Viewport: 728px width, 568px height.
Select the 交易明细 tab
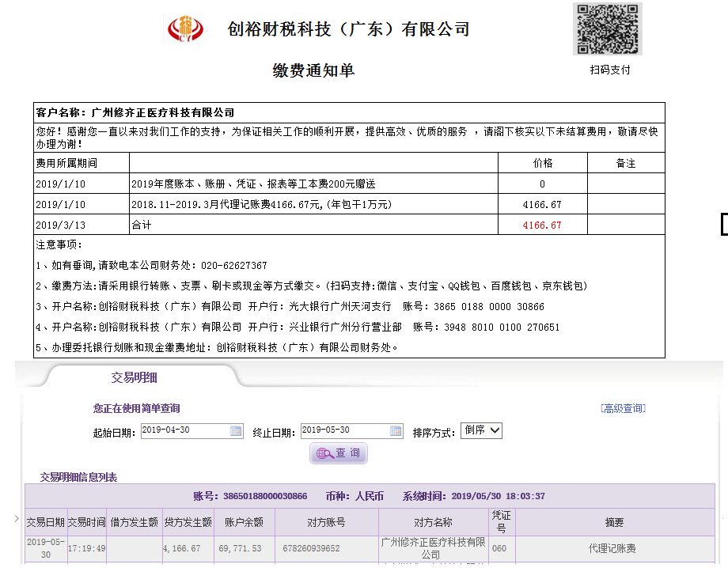(x=134, y=377)
